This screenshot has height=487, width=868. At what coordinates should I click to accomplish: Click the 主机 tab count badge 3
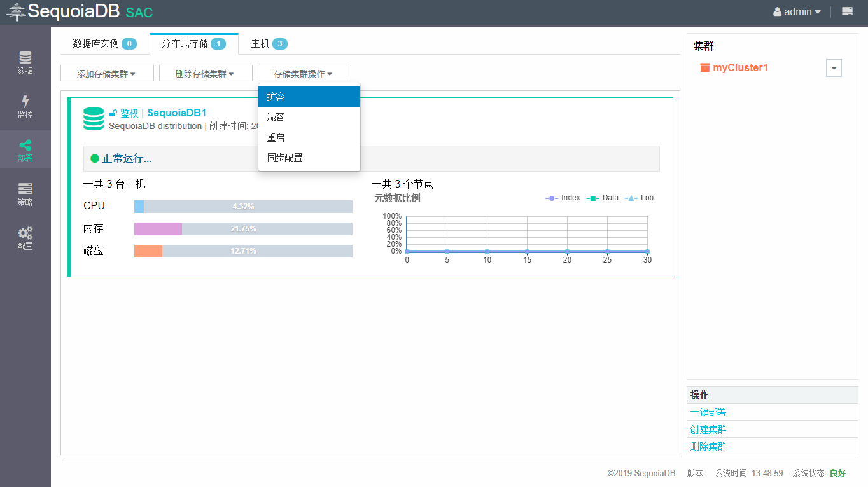[280, 44]
